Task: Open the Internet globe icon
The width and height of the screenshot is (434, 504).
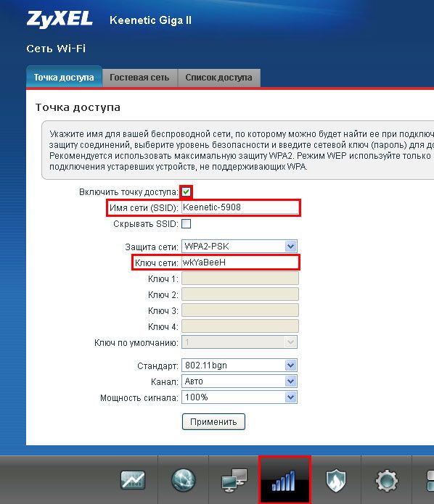Action: coord(183,480)
